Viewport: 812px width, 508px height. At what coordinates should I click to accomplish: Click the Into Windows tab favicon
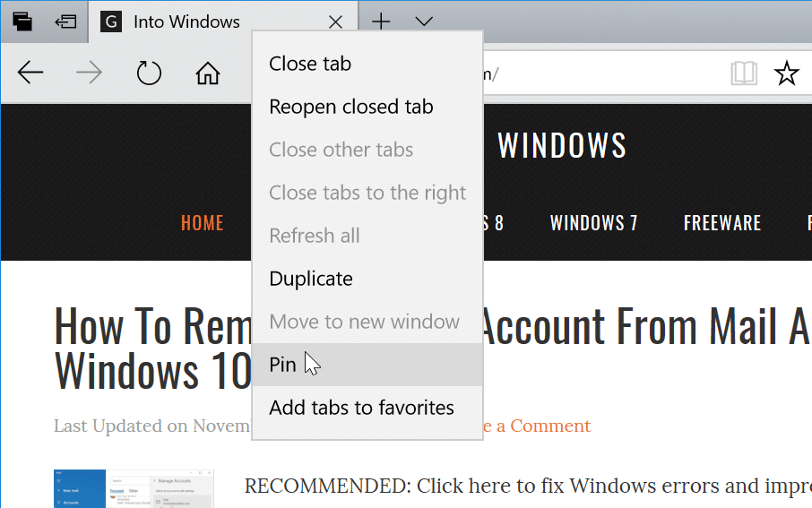(x=111, y=22)
